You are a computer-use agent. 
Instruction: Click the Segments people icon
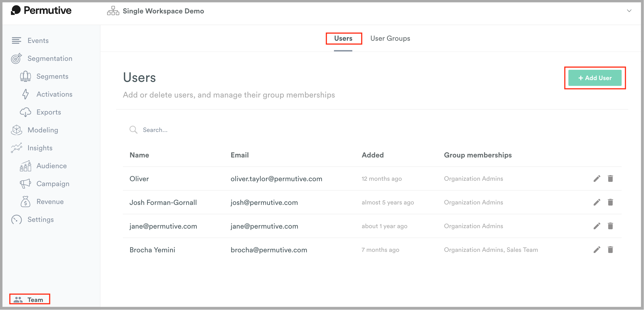26,76
